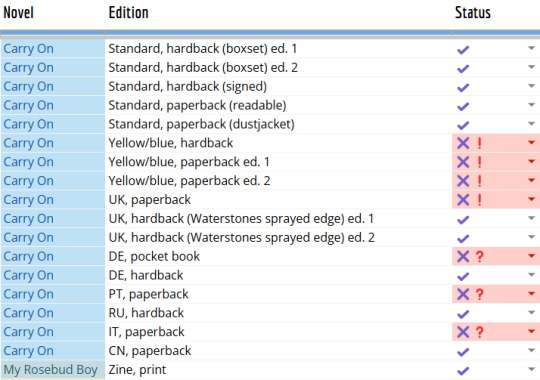Click checkmark for Zine, print row
540x380 pixels.
[x=463, y=371]
